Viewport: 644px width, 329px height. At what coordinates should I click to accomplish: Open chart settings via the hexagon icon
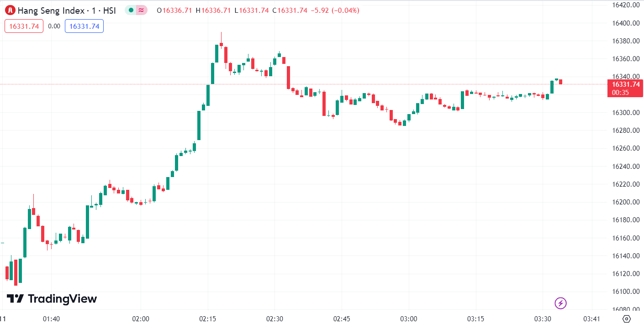[x=627, y=319]
